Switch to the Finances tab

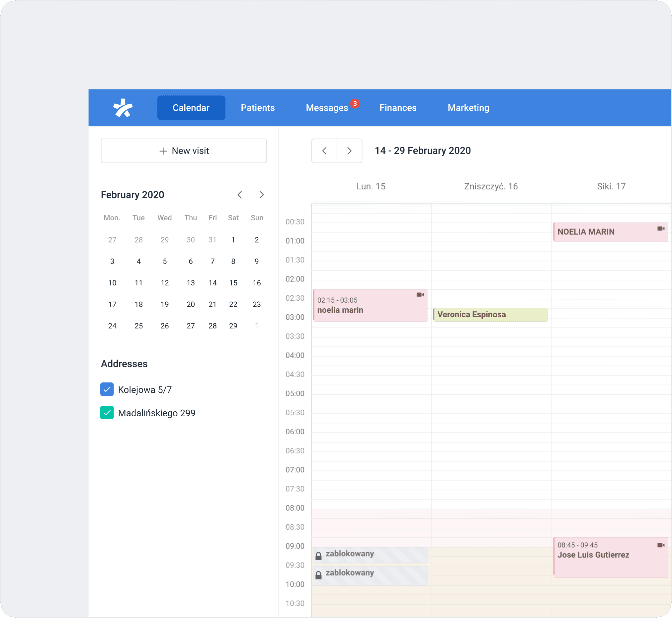pyautogui.click(x=398, y=108)
